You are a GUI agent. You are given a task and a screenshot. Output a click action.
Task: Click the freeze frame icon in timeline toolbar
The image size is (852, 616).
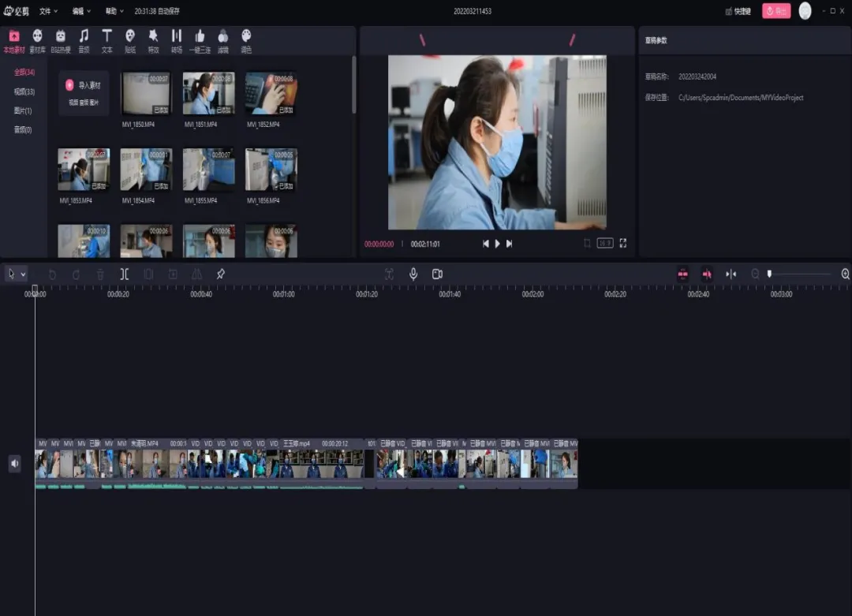173,274
